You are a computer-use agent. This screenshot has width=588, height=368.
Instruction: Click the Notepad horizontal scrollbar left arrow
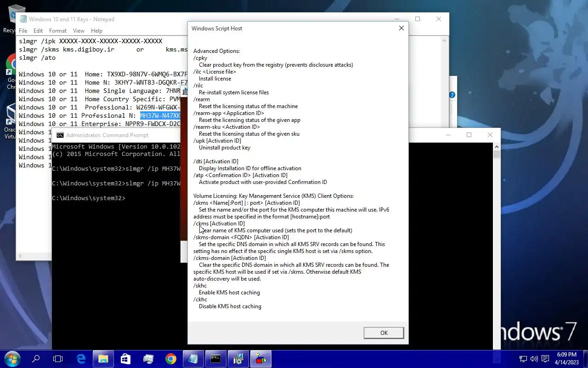(x=21, y=256)
